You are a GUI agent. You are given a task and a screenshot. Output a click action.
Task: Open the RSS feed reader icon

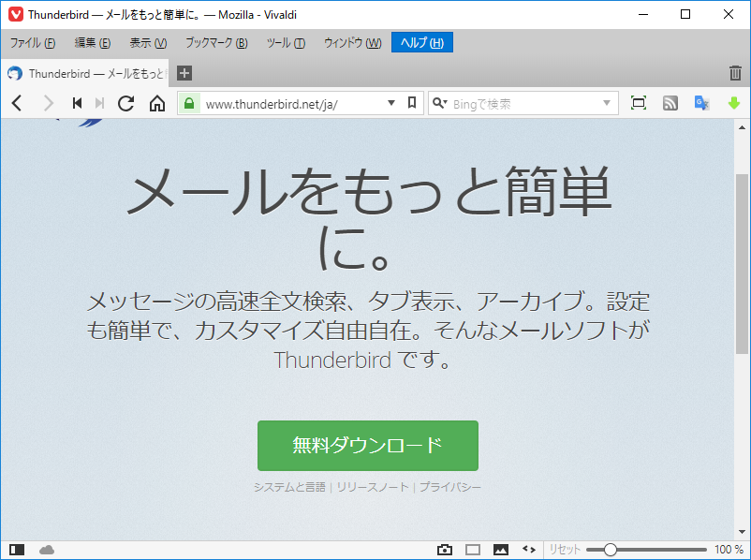point(670,103)
